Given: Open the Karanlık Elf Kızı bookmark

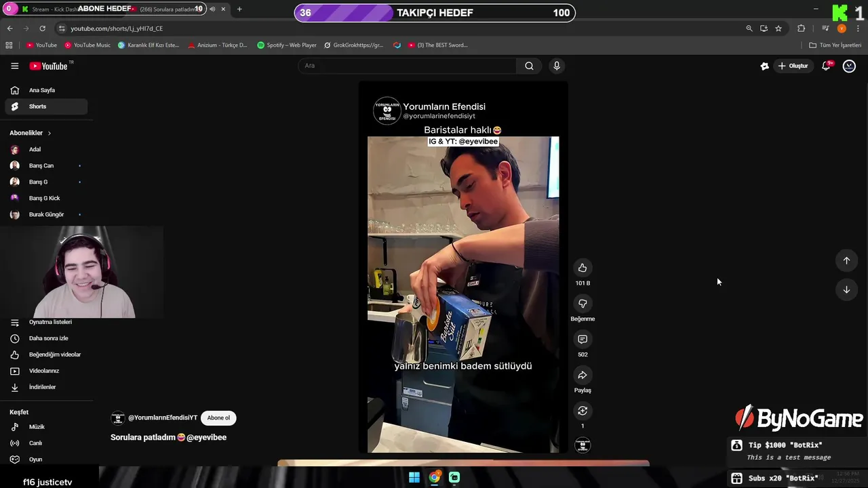Looking at the screenshot, I should tap(149, 45).
